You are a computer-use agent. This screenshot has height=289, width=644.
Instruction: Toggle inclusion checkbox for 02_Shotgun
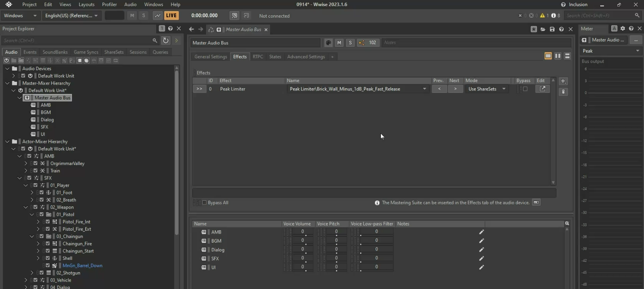(x=42, y=273)
